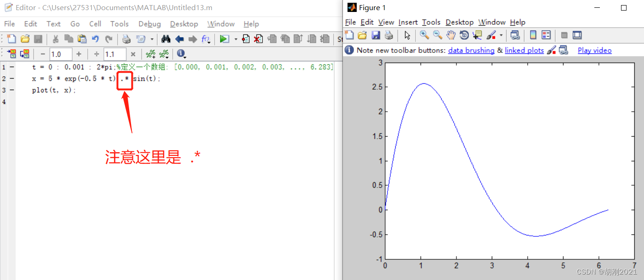
Task: Click Insert Legend icon
Action: (x=546, y=35)
